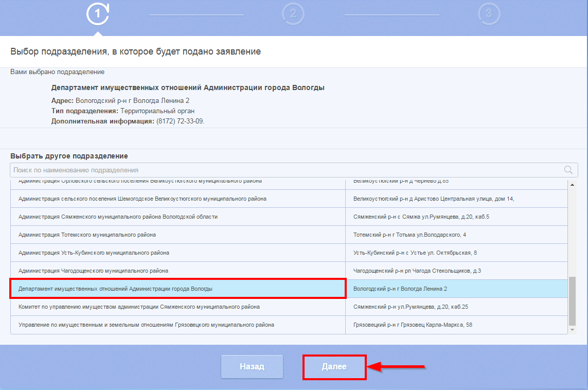Select Департамент имущественных отношений Администрации города Вологды row
The image size is (588, 390).
[x=177, y=289]
